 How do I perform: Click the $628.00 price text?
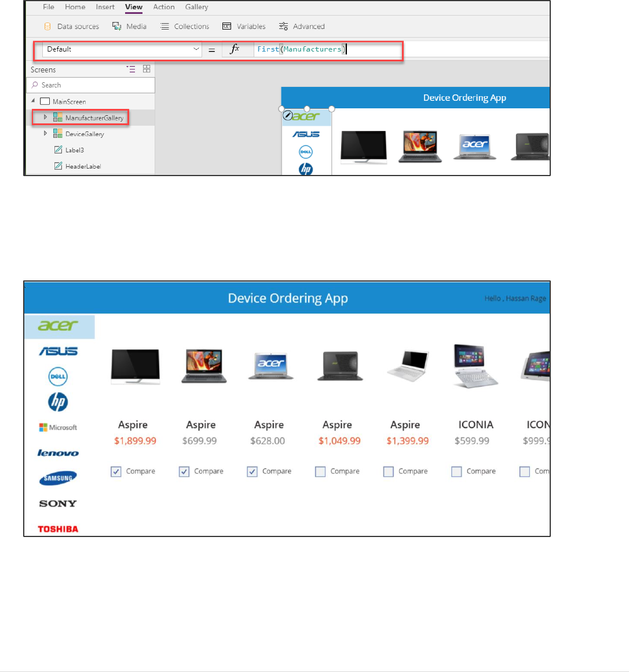coord(268,441)
